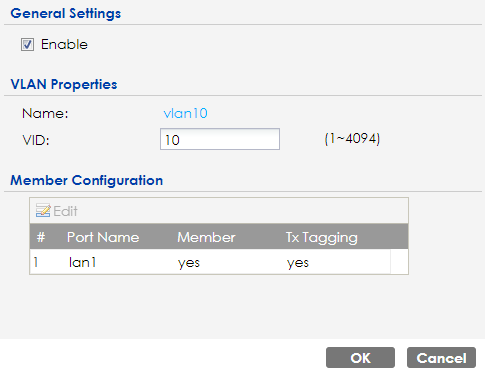485x375 pixels.
Task: Click the General Settings heading
Action: click(x=66, y=14)
